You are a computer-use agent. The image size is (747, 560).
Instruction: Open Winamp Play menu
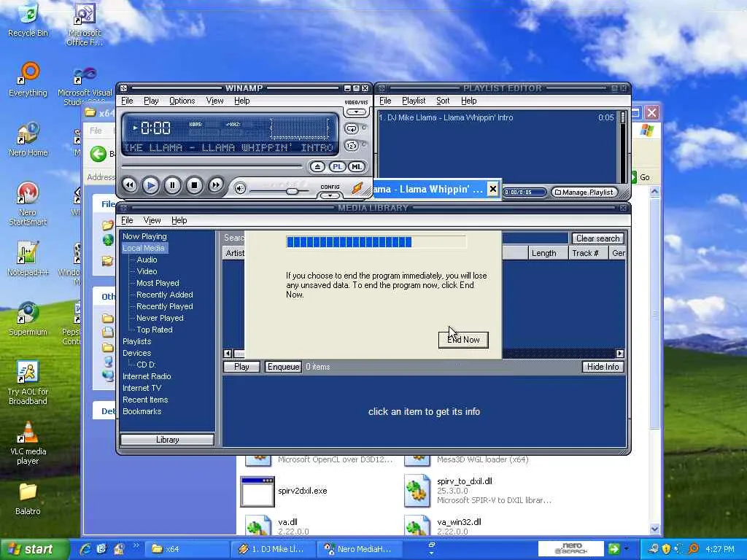(x=151, y=101)
